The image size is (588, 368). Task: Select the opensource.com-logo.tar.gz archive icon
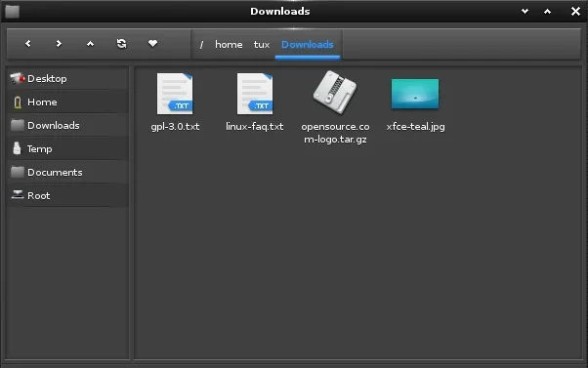coord(335,92)
